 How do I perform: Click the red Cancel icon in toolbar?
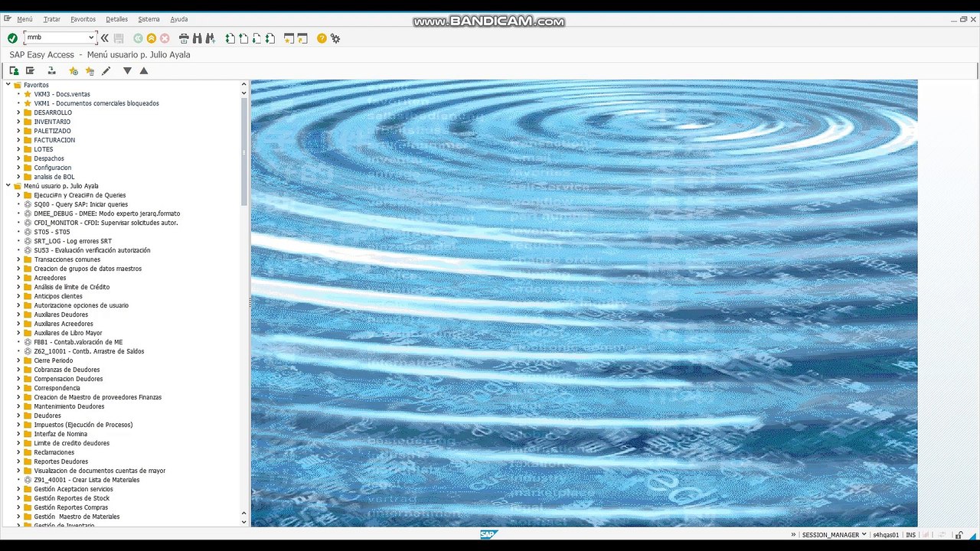coord(164,38)
